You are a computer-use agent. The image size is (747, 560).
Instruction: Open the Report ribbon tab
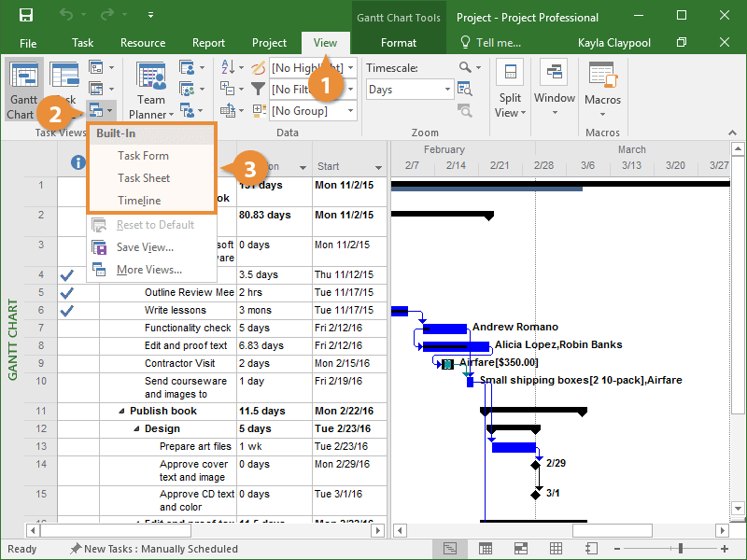(x=208, y=43)
